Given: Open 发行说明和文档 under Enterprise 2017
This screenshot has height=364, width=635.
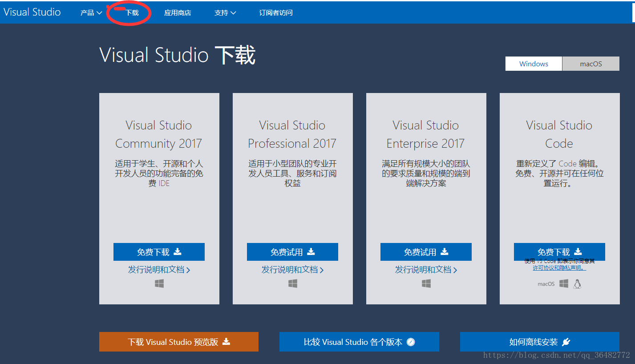Looking at the screenshot, I should click(426, 270).
